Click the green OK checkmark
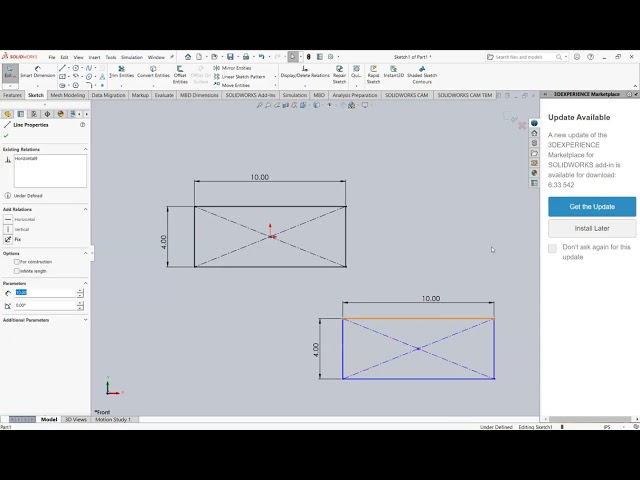 point(6,136)
